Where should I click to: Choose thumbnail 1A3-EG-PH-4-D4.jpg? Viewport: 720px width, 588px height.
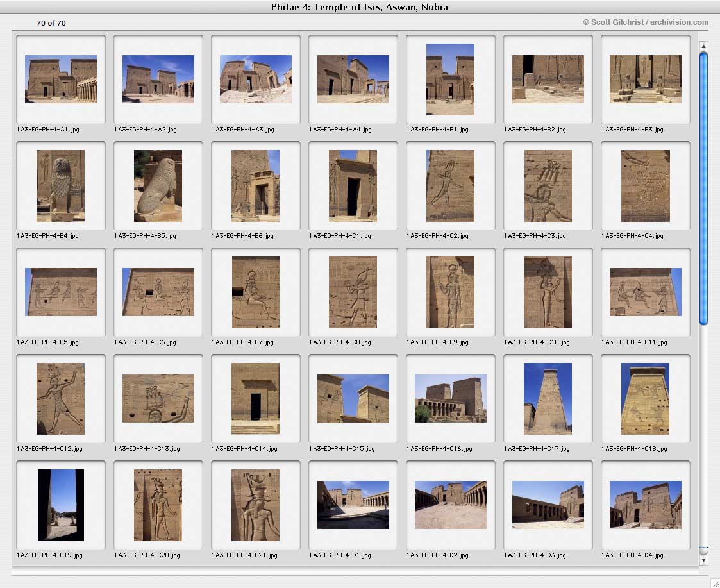coord(645,505)
